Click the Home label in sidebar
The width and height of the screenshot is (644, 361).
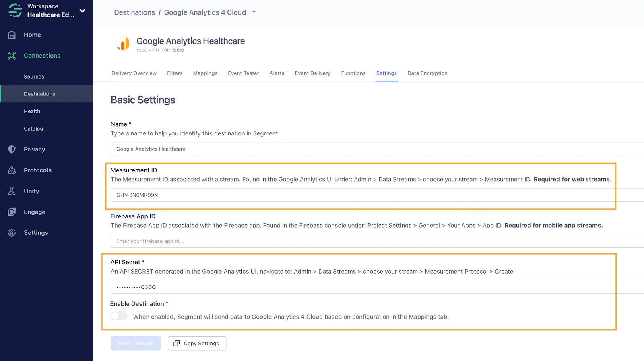[x=32, y=35]
